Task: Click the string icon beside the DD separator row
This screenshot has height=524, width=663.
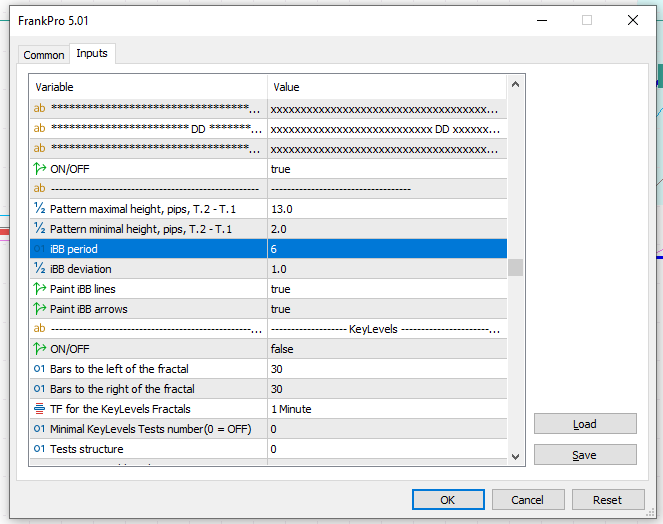Action: 40,128
